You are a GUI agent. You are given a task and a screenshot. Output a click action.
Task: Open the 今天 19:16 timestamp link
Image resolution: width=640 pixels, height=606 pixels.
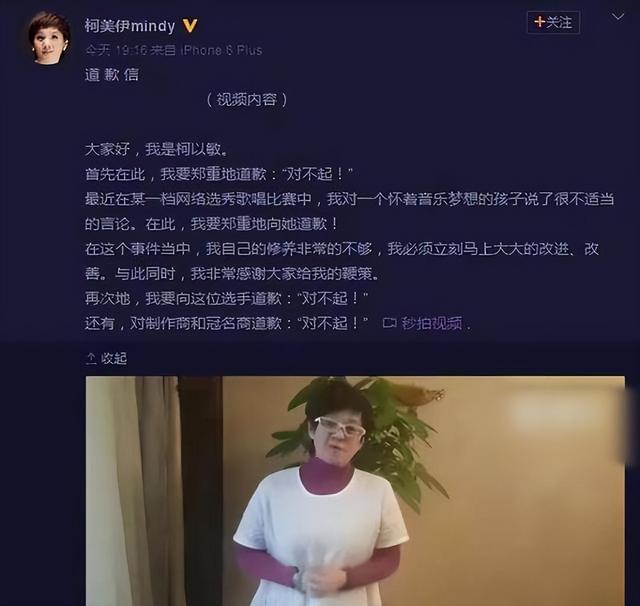point(116,50)
